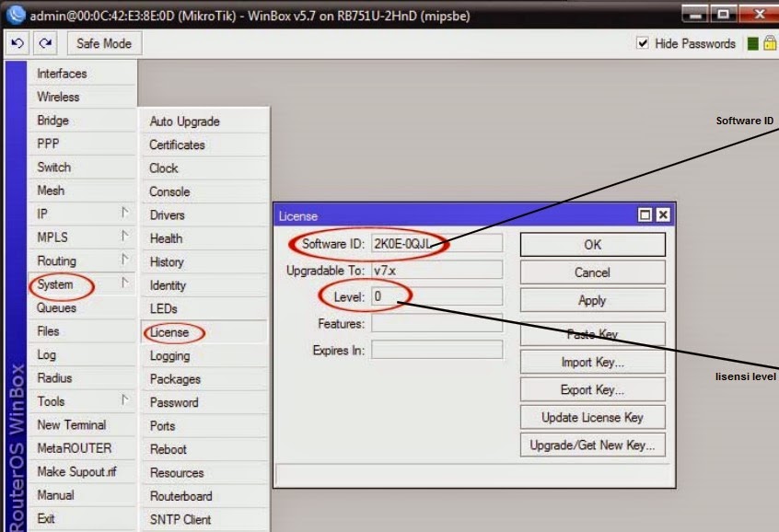This screenshot has width=779, height=532.
Task: Select Exit in the main menu
Action: point(82,518)
